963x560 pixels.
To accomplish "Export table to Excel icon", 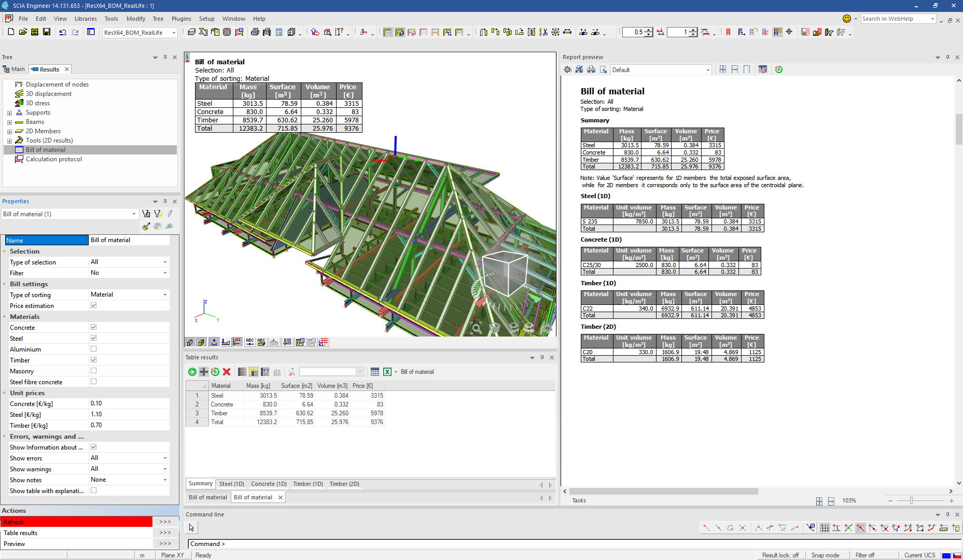I will 387,372.
